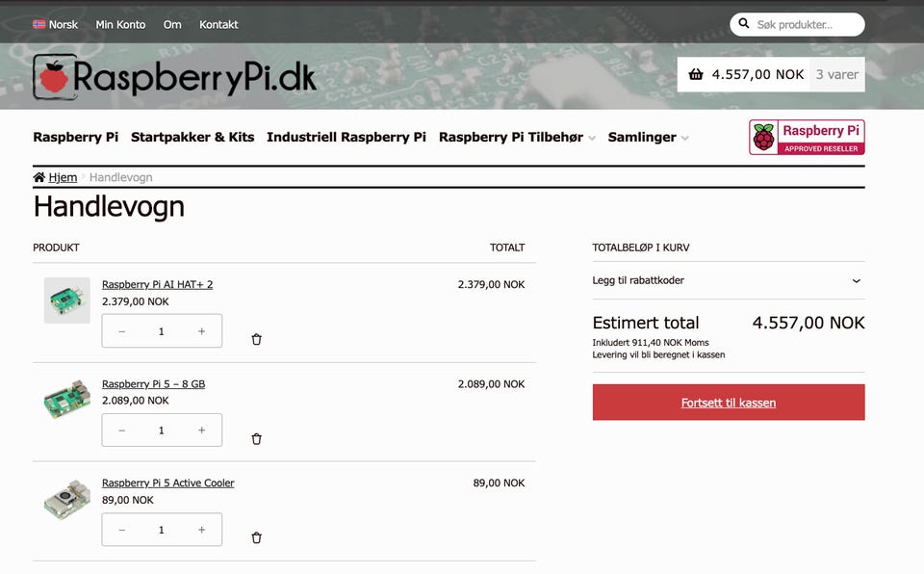The height and width of the screenshot is (574, 924).
Task: Expand the Legg til rabattkoder section
Action: point(729,280)
